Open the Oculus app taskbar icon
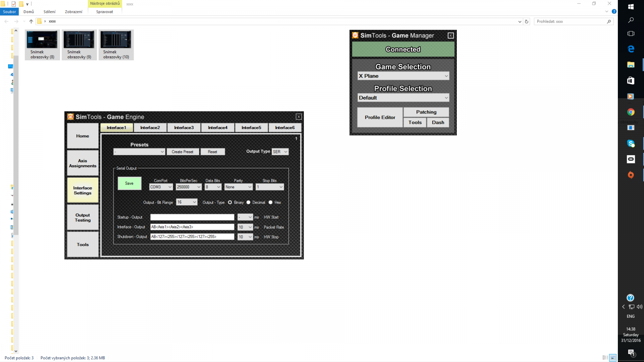The image size is (644, 362). click(631, 159)
